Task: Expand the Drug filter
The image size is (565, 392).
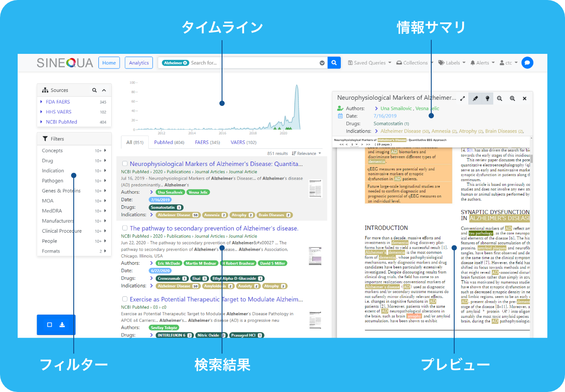Action: tap(105, 161)
